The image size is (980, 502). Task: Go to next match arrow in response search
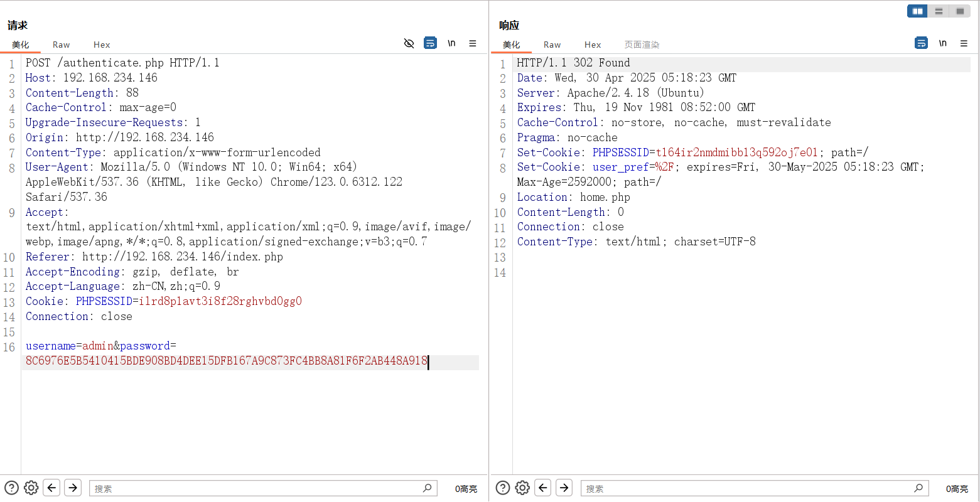tap(564, 488)
